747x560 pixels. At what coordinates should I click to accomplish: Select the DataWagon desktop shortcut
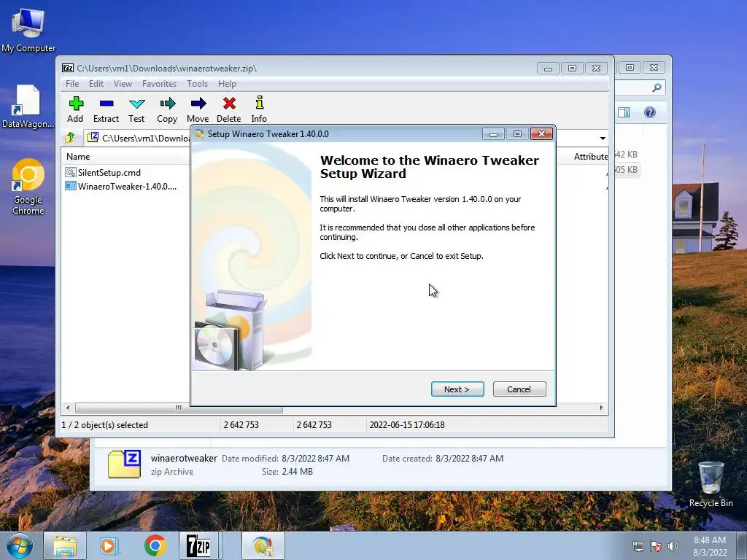click(x=28, y=106)
